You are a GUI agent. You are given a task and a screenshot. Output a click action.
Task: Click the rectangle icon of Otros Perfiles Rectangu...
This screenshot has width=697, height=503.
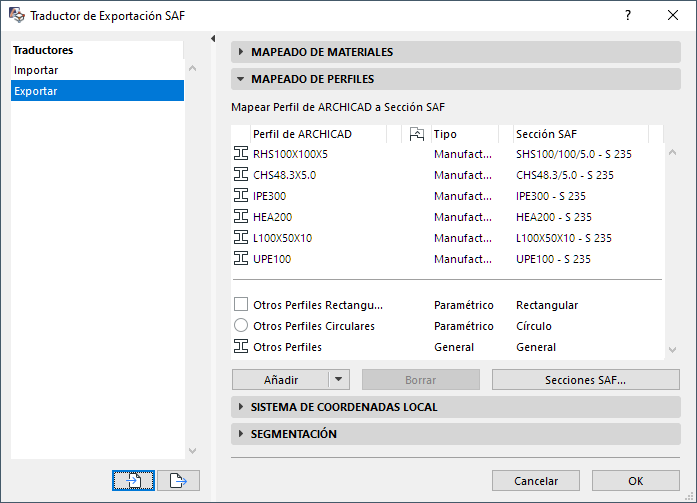(x=241, y=304)
